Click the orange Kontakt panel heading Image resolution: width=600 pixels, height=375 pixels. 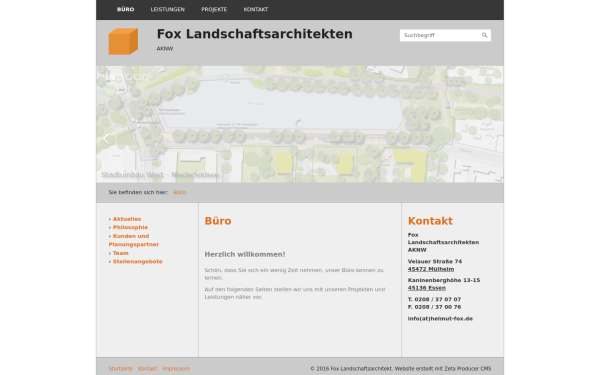coord(430,221)
